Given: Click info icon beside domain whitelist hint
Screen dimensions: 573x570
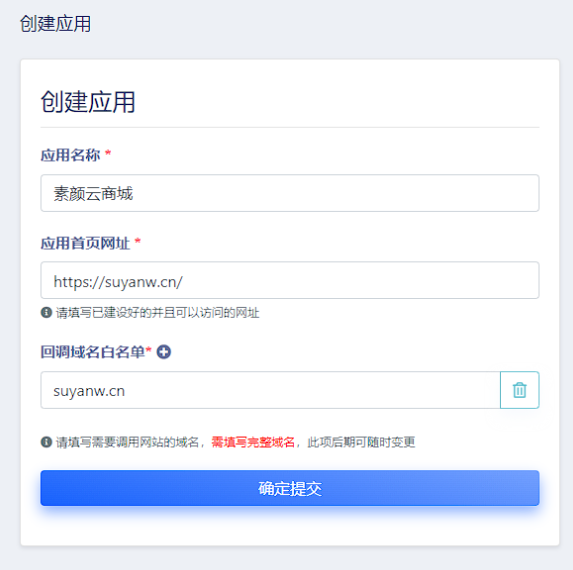Looking at the screenshot, I should coord(46,442).
